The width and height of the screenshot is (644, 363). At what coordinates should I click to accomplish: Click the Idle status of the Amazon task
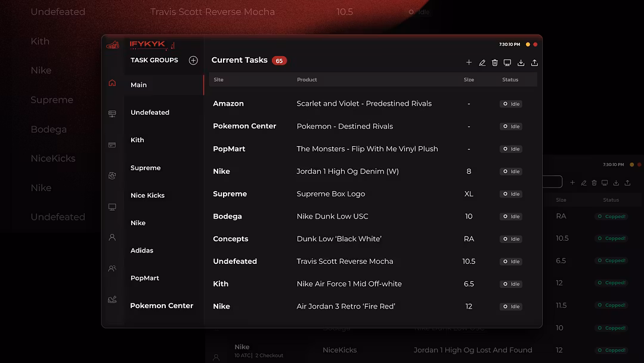tap(511, 104)
